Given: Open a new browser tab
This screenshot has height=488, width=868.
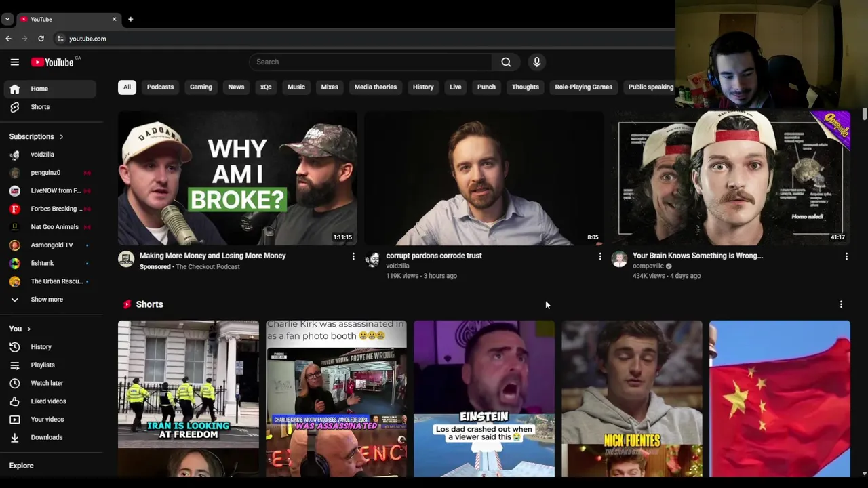Looking at the screenshot, I should [x=130, y=19].
